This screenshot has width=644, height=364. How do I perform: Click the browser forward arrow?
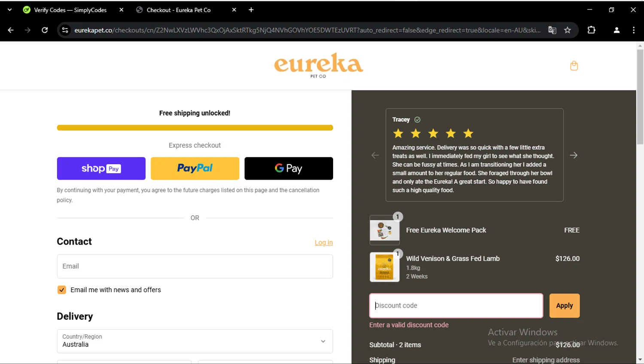click(27, 30)
